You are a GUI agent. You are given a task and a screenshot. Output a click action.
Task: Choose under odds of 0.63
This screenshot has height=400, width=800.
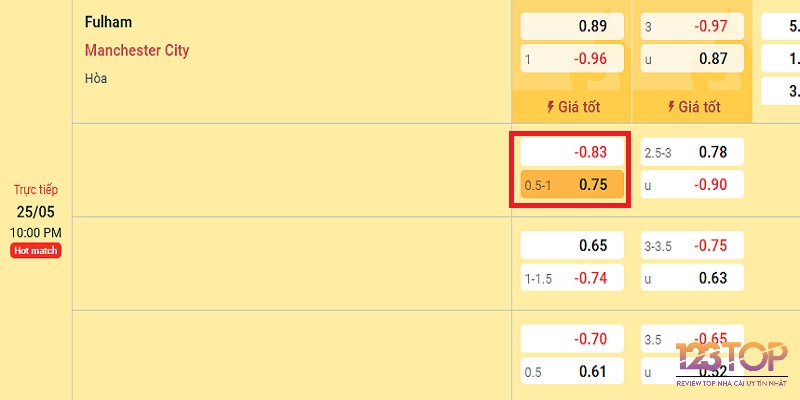692,278
